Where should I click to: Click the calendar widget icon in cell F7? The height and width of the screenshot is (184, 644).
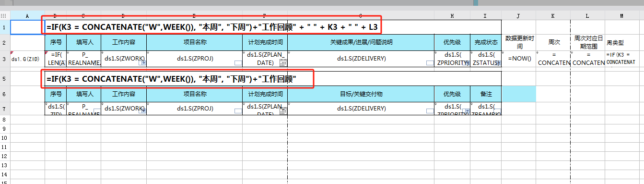(x=283, y=111)
